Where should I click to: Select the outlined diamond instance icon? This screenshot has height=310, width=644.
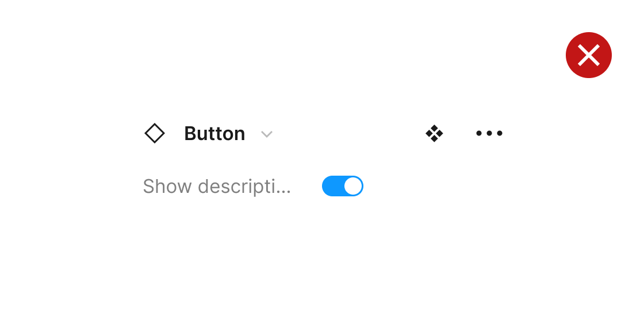pos(155,133)
